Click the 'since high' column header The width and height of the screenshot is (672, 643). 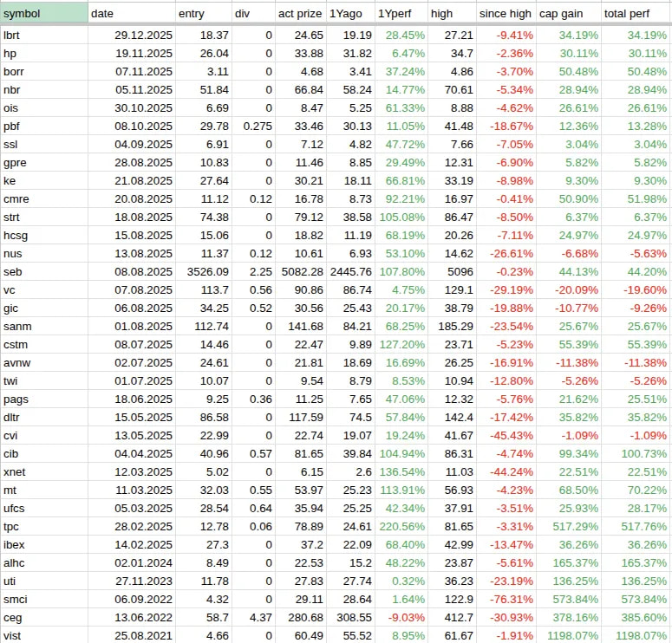(506, 13)
